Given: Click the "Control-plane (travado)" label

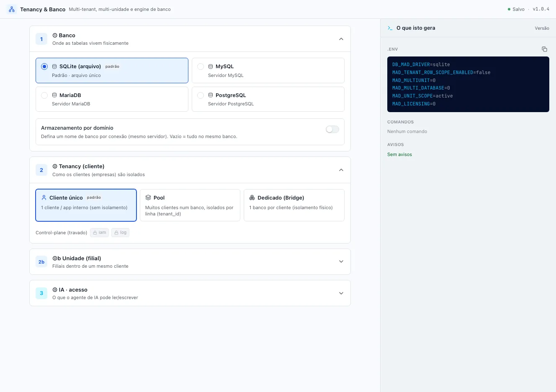Looking at the screenshot, I should pyautogui.click(x=61, y=233).
